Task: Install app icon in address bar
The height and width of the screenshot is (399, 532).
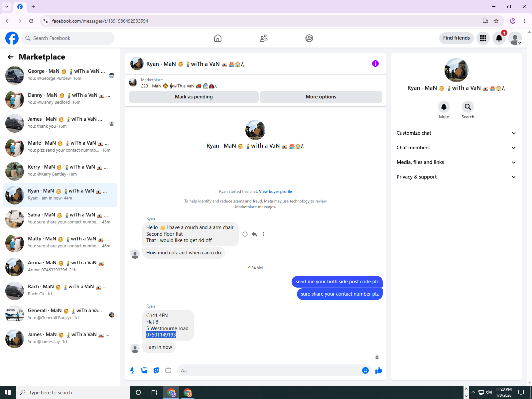Action: 485,21
